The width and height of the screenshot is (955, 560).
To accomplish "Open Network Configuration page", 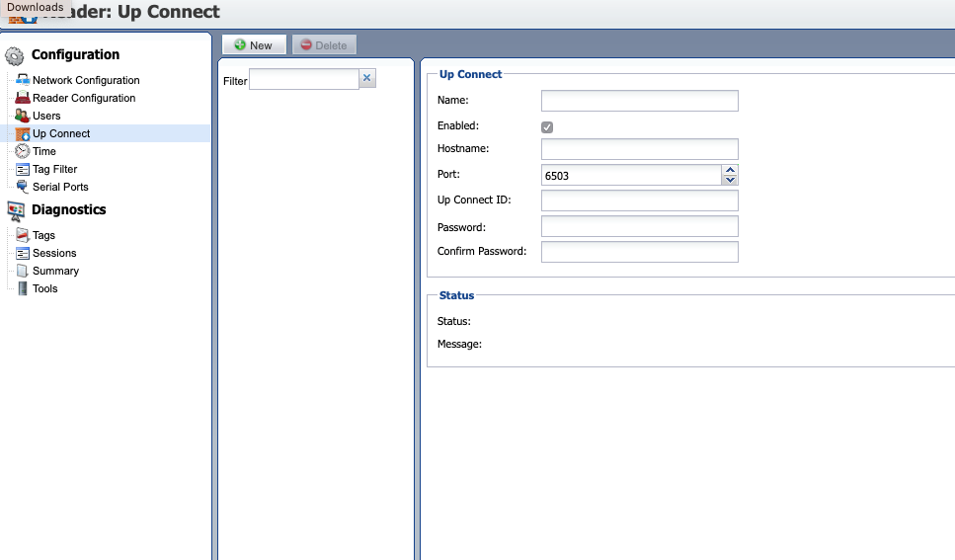I will pos(86,80).
